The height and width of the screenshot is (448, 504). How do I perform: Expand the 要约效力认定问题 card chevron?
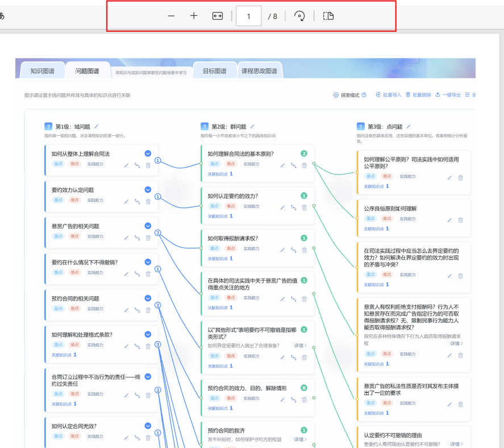click(148, 189)
